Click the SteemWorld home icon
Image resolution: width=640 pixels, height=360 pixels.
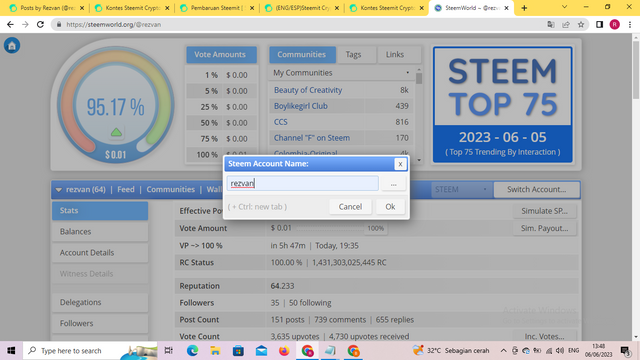12,45
